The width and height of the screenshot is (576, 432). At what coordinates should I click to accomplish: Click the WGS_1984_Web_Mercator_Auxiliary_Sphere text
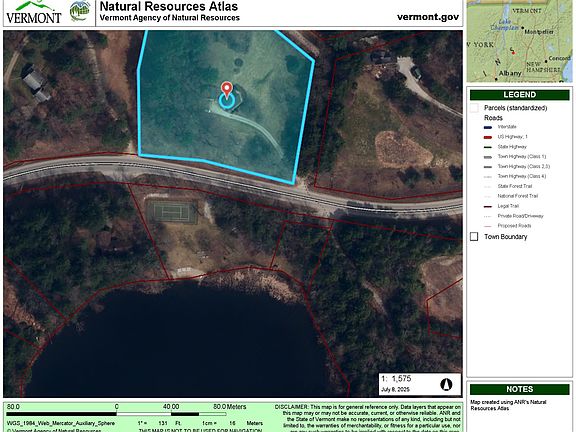point(61,423)
